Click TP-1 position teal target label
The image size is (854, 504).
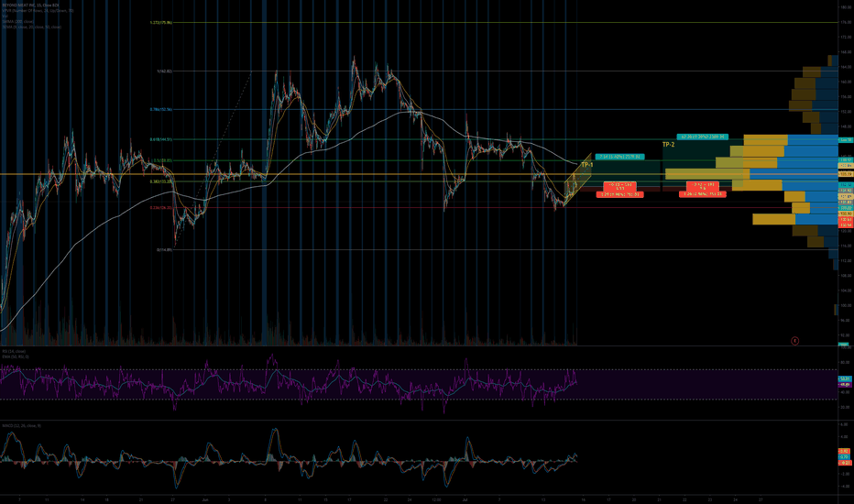pos(619,157)
